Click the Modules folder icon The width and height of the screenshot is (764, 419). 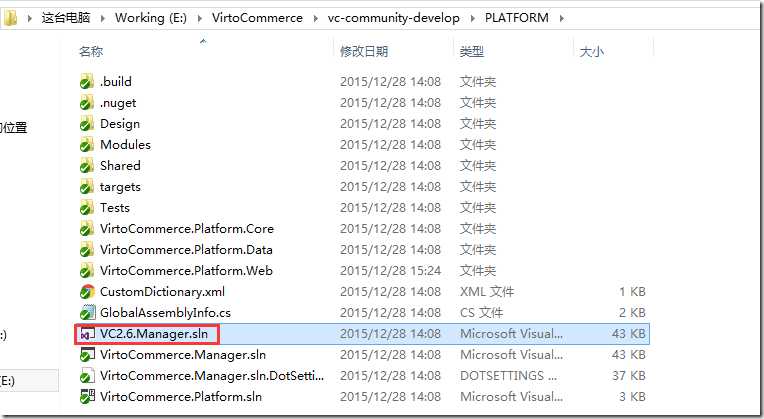click(x=87, y=145)
